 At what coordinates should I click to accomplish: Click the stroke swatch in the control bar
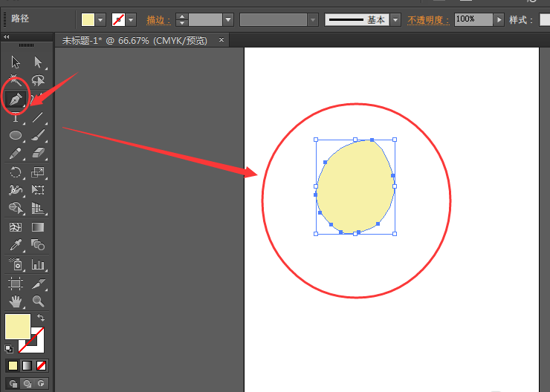point(119,19)
